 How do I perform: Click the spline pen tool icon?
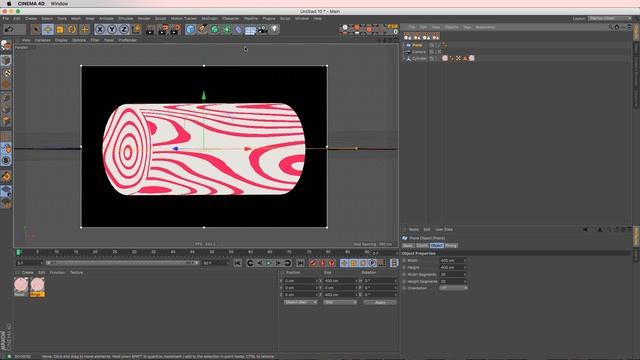click(x=202, y=29)
